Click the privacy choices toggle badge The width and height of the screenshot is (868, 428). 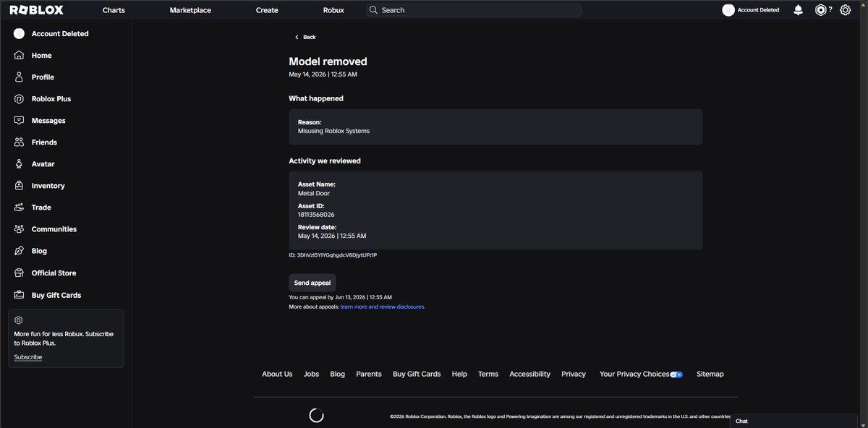click(676, 374)
